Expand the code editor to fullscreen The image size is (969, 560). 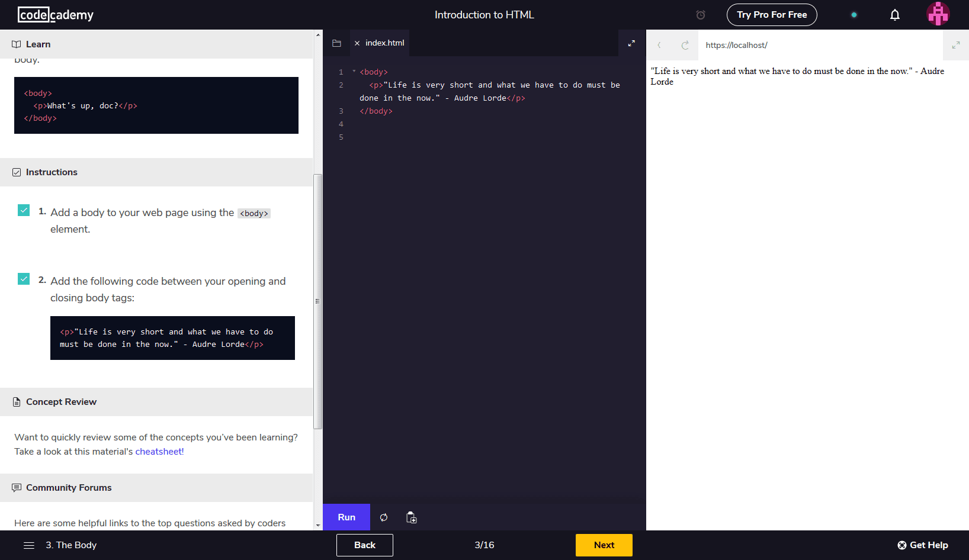point(631,43)
